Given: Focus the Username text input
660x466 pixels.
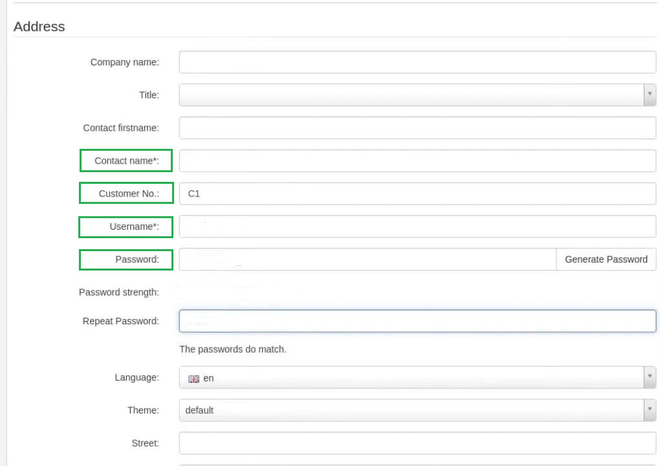Looking at the screenshot, I should (417, 226).
